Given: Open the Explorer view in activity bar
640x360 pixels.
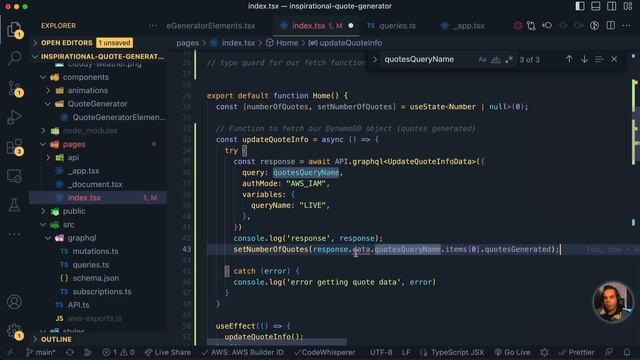Looking at the screenshot, I should pyautogui.click(x=14, y=29).
